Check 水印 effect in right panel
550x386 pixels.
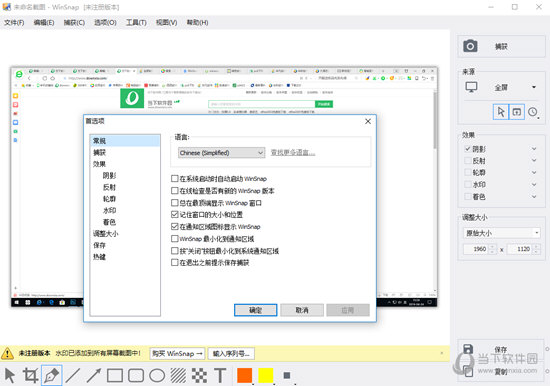(468, 184)
